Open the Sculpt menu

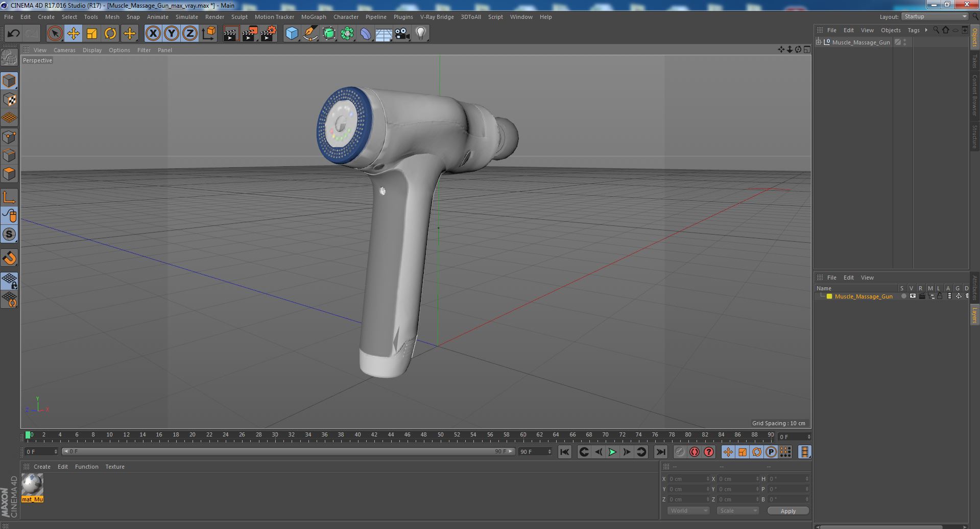[239, 17]
